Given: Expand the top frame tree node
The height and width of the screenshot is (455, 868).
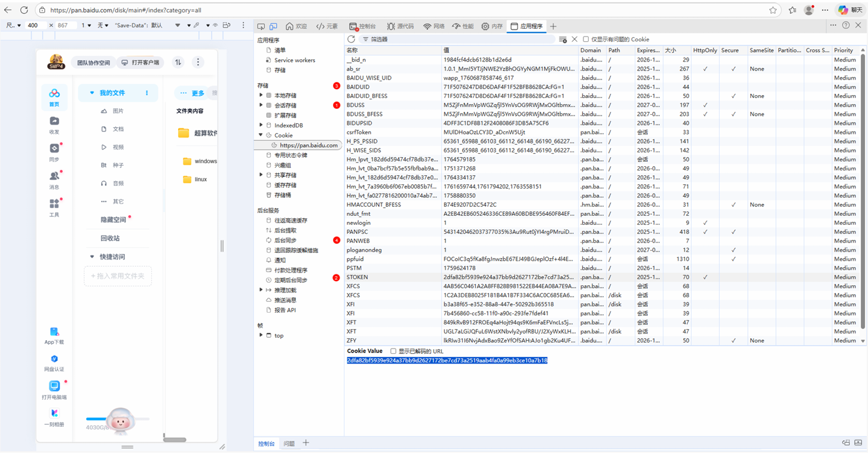Looking at the screenshot, I should [x=261, y=335].
